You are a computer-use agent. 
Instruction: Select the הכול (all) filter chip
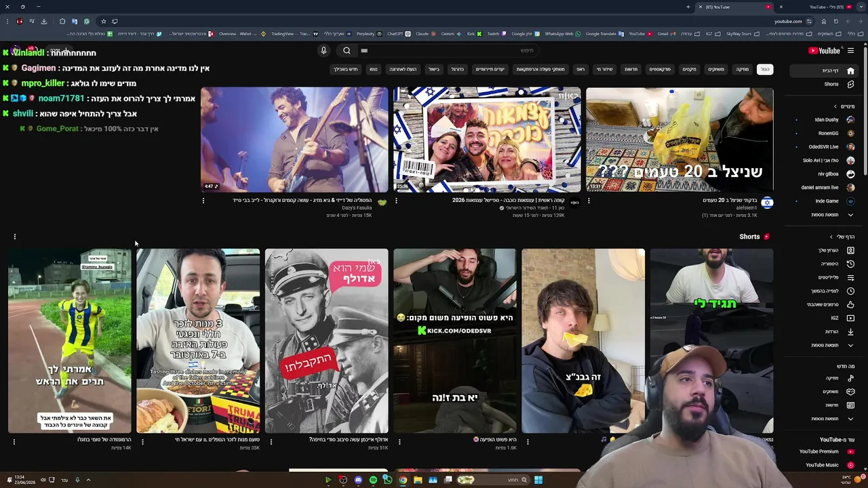coord(765,69)
